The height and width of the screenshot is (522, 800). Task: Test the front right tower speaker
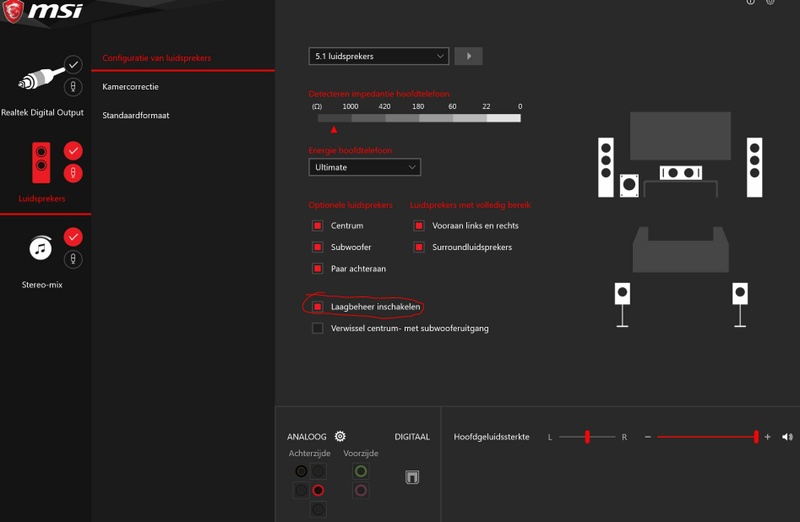pyautogui.click(x=754, y=167)
